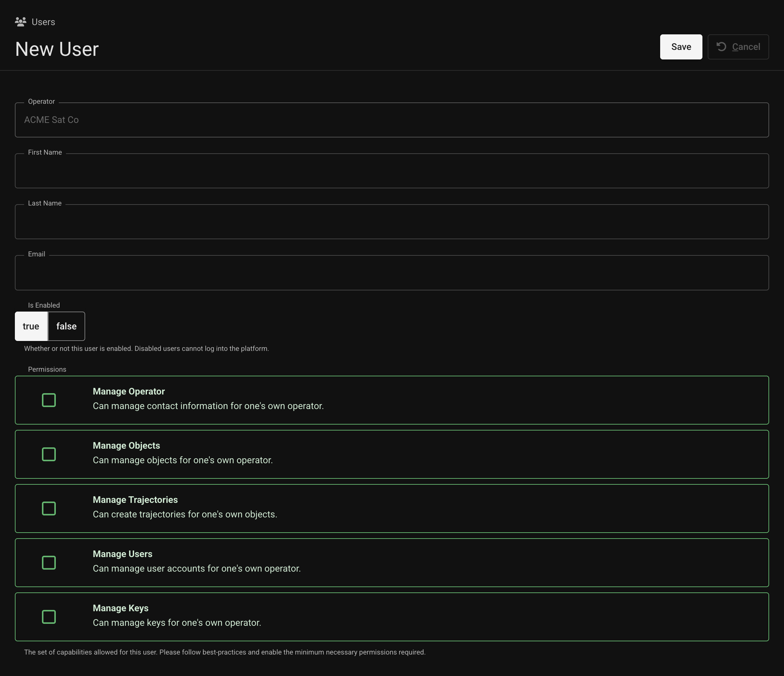Image resolution: width=784 pixels, height=676 pixels.
Task: Check the Manage Objects permission checkbox
Action: pyautogui.click(x=49, y=454)
